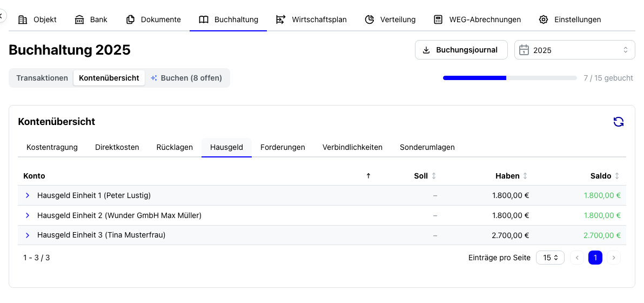Viewport: 644px width, 303px height.
Task: Sort the Saldo column
Action: tap(617, 176)
